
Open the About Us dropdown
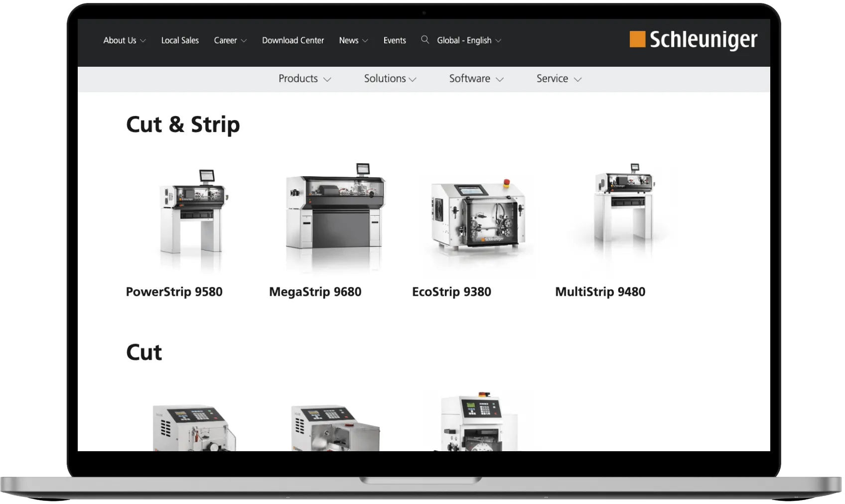tap(124, 40)
